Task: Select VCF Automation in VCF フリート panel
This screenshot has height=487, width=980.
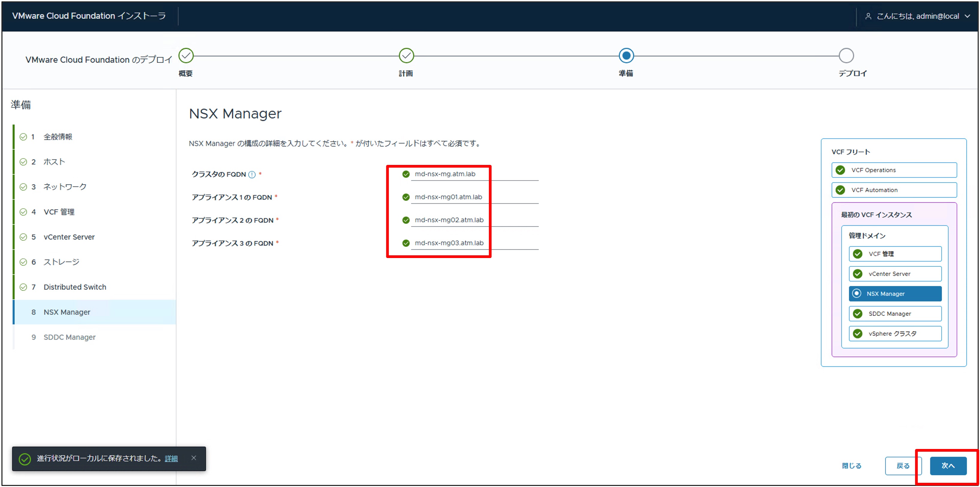Action: 894,190
